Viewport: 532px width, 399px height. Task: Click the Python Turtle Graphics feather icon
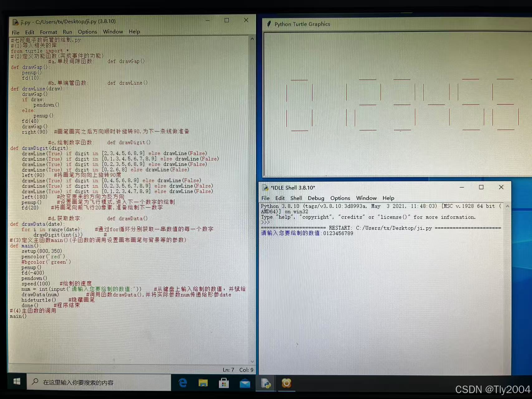[269, 24]
